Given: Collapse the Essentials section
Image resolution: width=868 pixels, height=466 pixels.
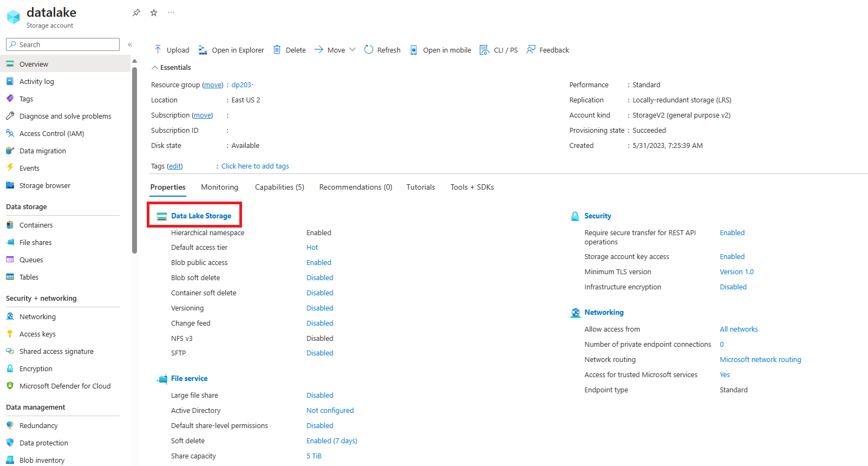Looking at the screenshot, I should coord(171,68).
